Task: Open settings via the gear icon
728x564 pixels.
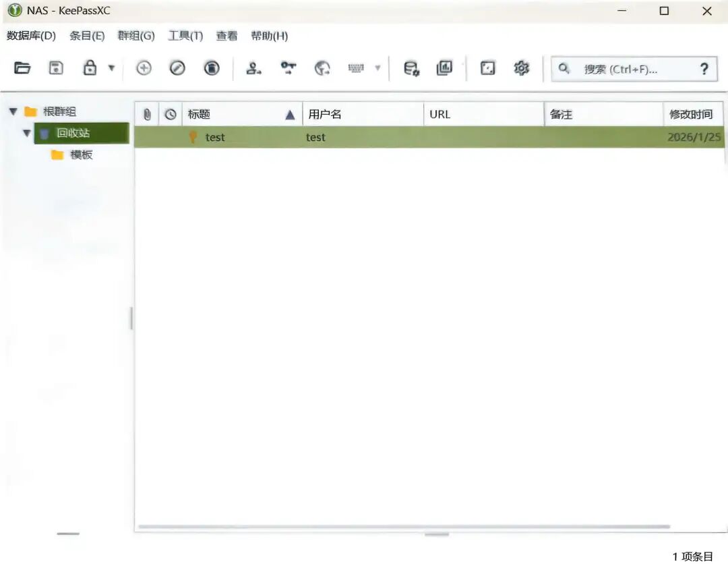Action: pyautogui.click(x=521, y=68)
